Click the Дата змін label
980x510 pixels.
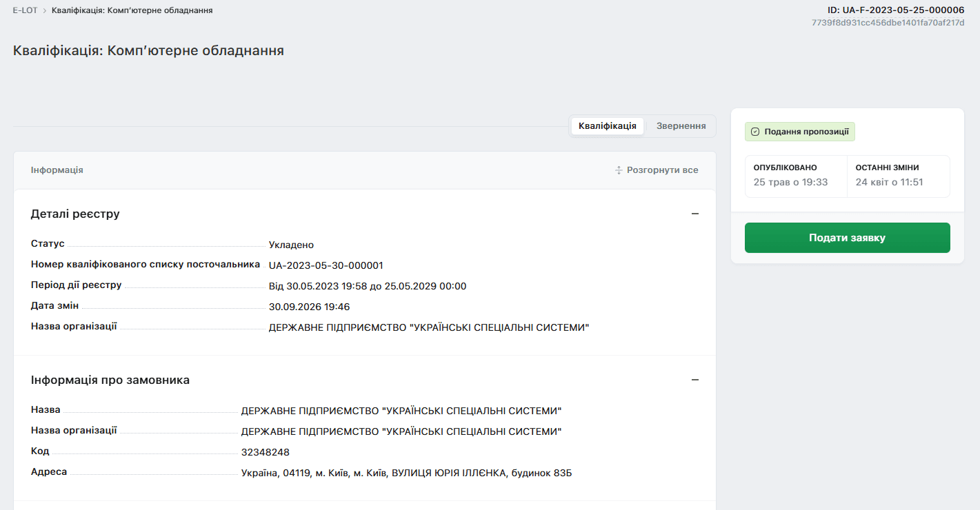[55, 305]
